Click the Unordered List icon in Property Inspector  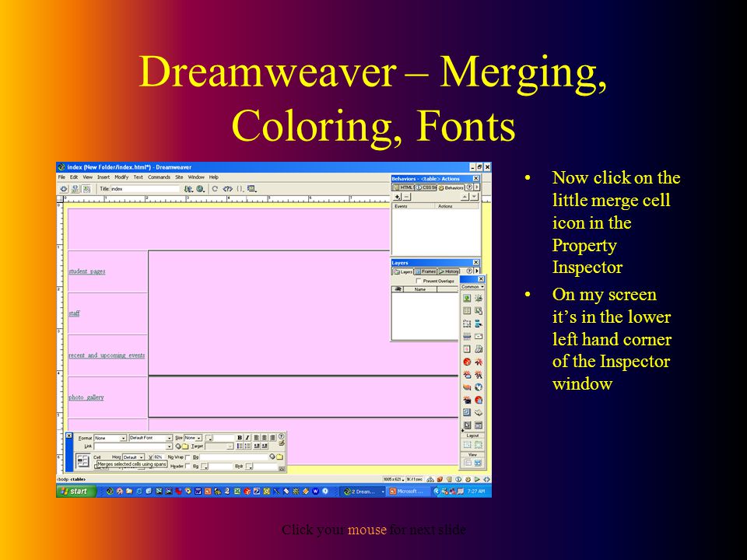240,446
